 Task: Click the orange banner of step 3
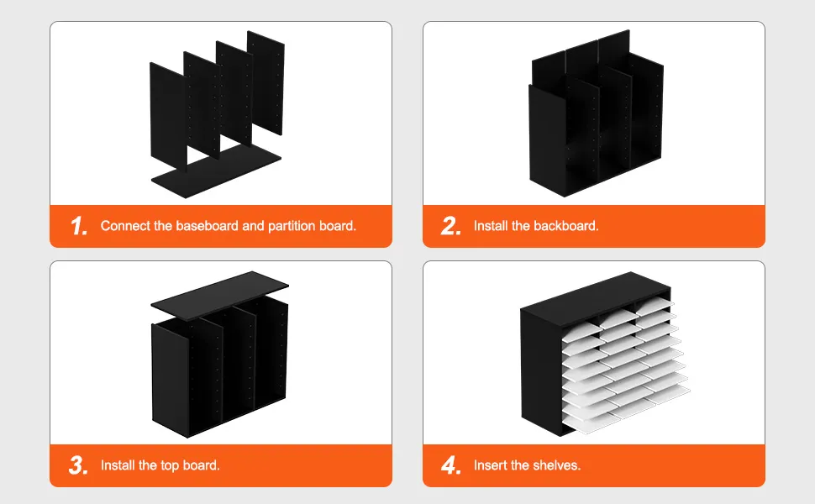pyautogui.click(x=221, y=465)
